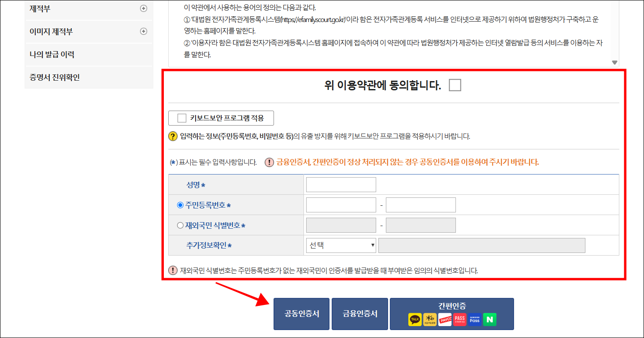The height and width of the screenshot is (338, 644).
Task: Check the 위 이용약관에 동의합니다 checkbox
Action: 455,85
